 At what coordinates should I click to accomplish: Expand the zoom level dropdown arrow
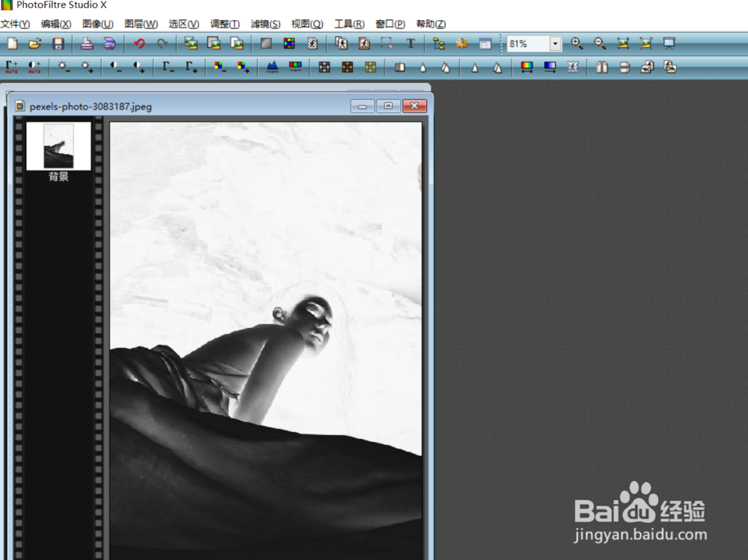(x=555, y=44)
